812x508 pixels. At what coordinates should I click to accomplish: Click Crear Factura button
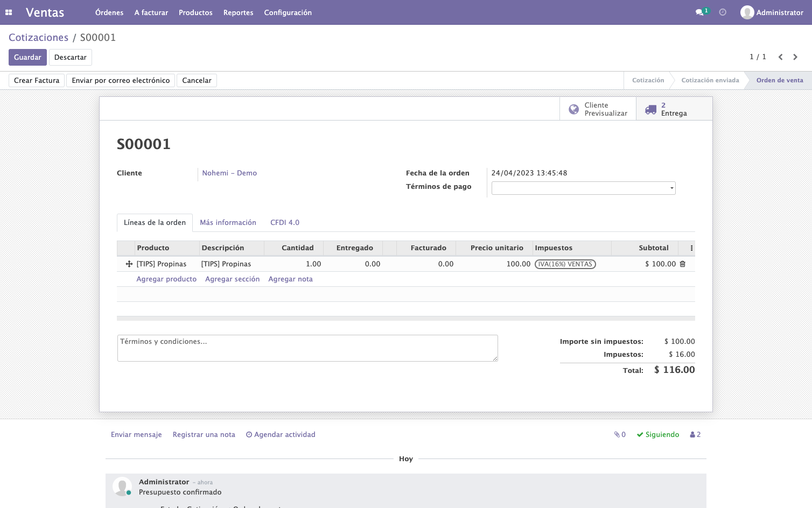pos(37,81)
